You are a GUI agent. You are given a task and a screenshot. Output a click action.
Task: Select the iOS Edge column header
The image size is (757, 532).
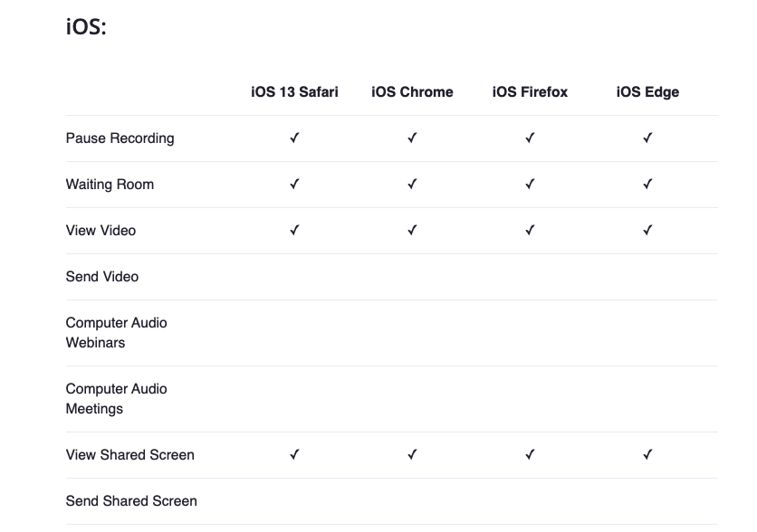coord(647,92)
